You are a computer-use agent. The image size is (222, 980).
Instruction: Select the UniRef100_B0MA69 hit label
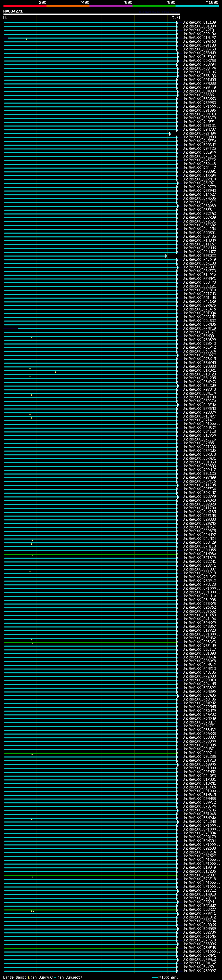[x=199, y=929]
